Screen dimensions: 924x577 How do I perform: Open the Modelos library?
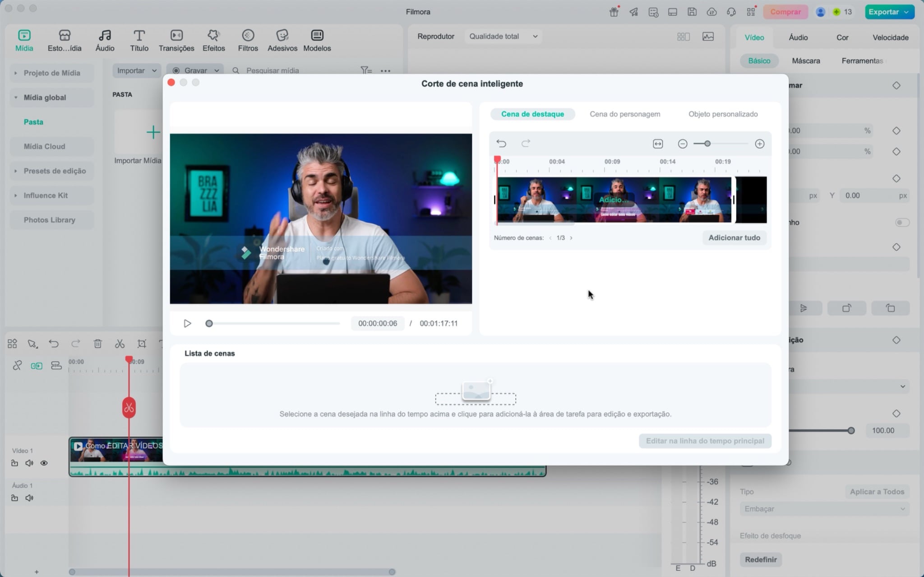(x=317, y=35)
